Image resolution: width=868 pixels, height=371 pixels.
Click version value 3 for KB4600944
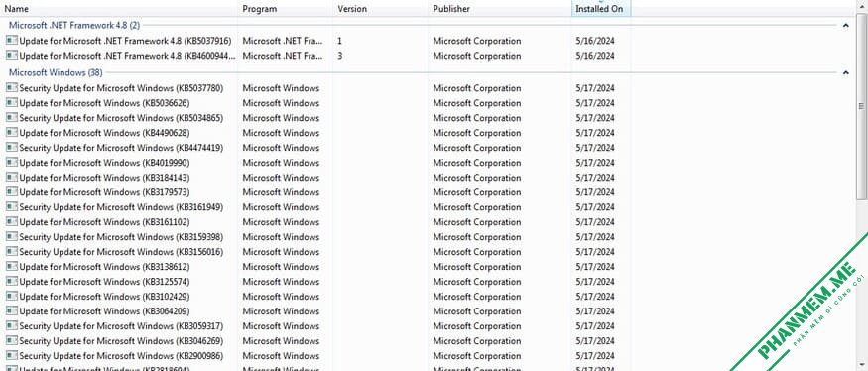click(340, 56)
